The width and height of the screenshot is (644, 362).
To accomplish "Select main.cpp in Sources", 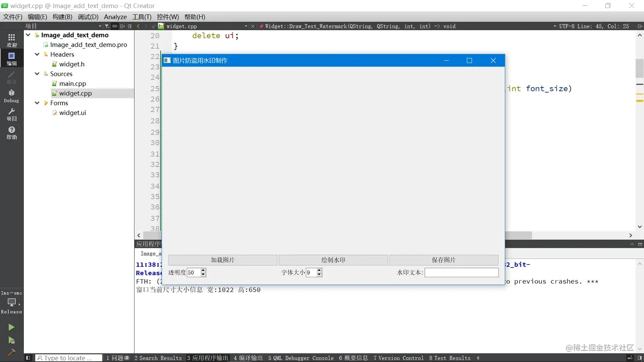I will coord(73,84).
